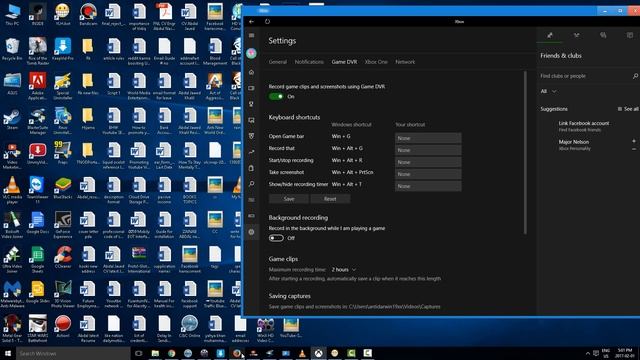Click Link Facebook account suggestion
640x360 pixels.
tap(584, 126)
